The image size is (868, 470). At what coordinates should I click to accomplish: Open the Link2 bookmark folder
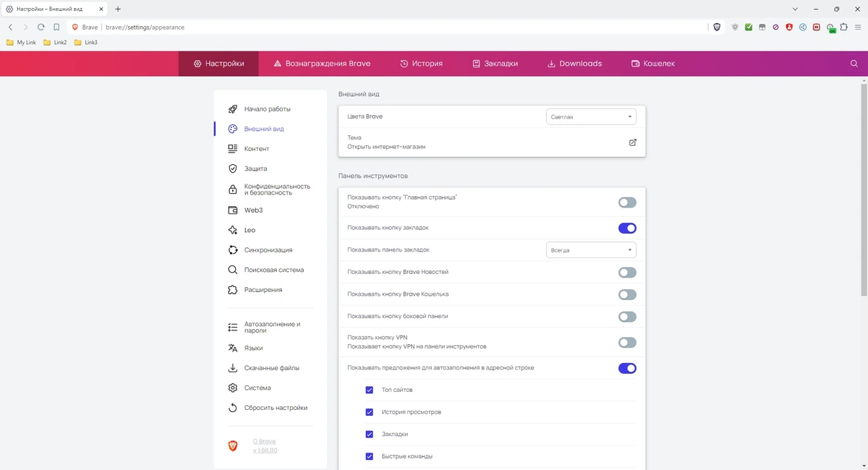click(x=55, y=43)
